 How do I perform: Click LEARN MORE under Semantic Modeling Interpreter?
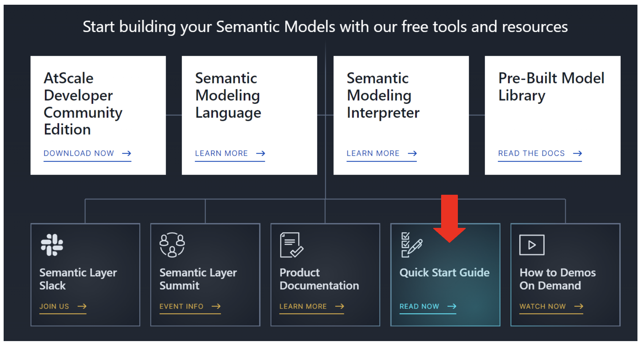(x=373, y=153)
